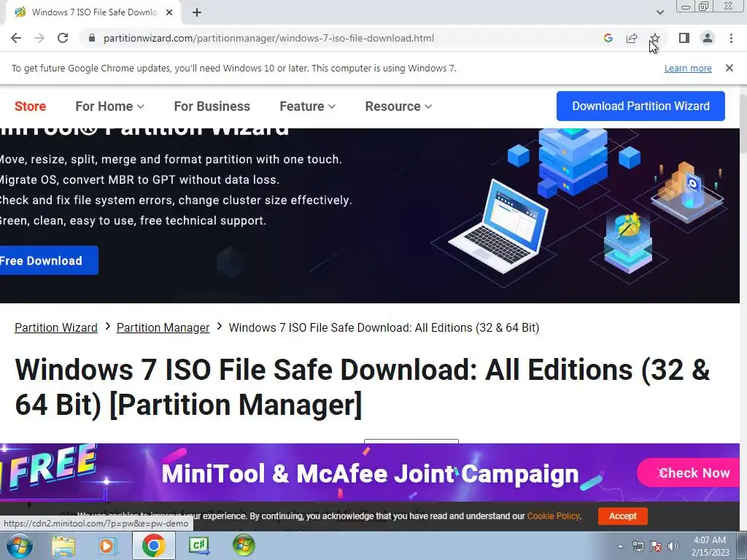The width and height of the screenshot is (747, 560).
Task: Launch the media player taskbar icon
Action: click(107, 545)
